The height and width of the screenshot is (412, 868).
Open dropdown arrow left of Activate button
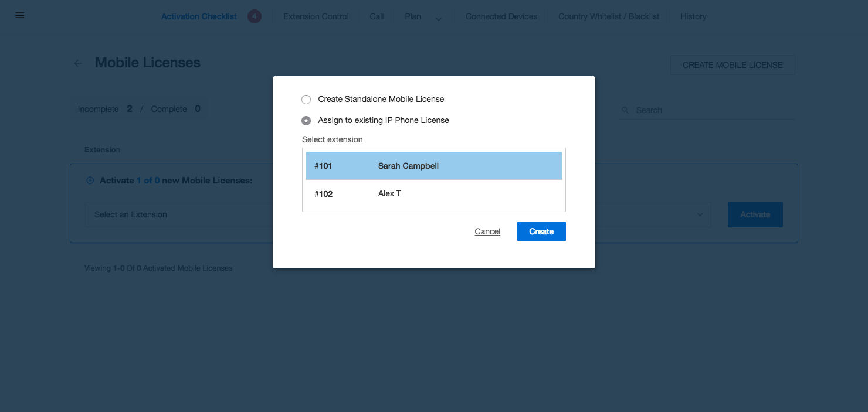(x=700, y=214)
